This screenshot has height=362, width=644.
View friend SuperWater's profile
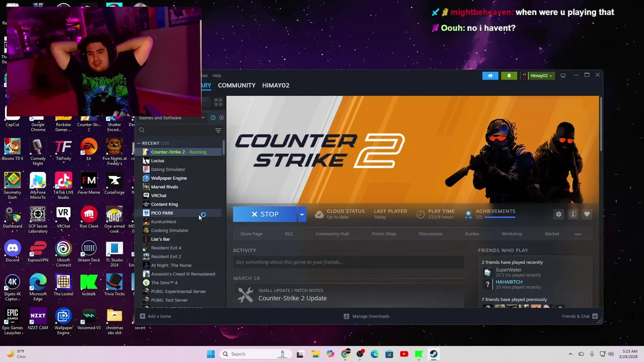tap(508, 270)
